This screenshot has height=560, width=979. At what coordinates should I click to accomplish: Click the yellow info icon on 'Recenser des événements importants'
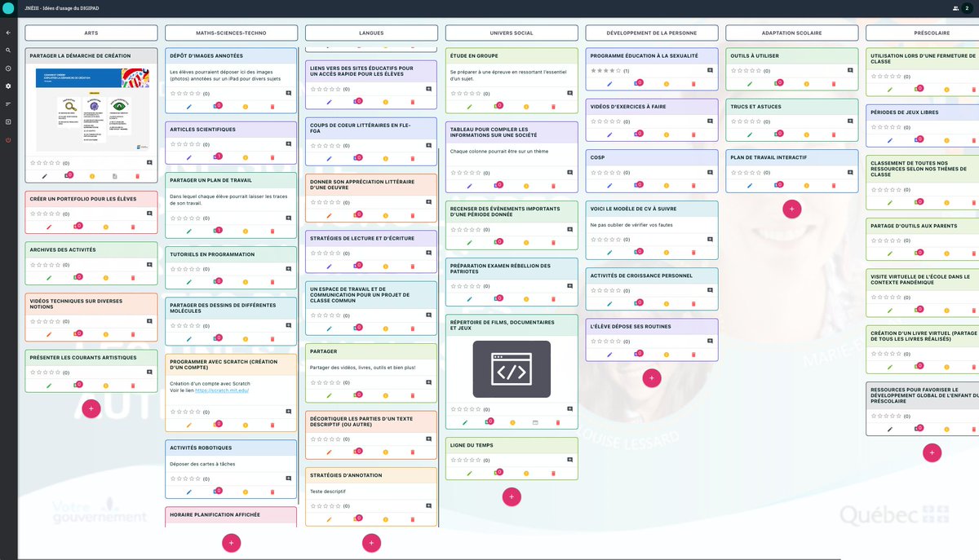(x=525, y=242)
